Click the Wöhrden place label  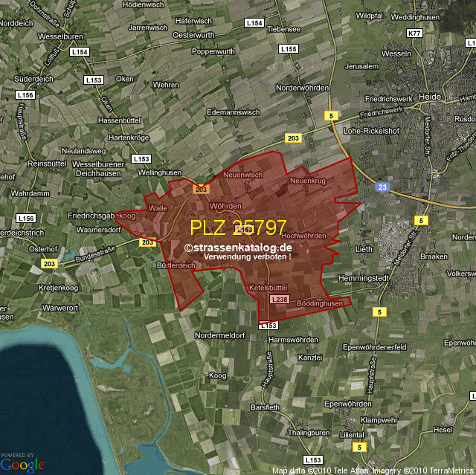[x=226, y=205]
